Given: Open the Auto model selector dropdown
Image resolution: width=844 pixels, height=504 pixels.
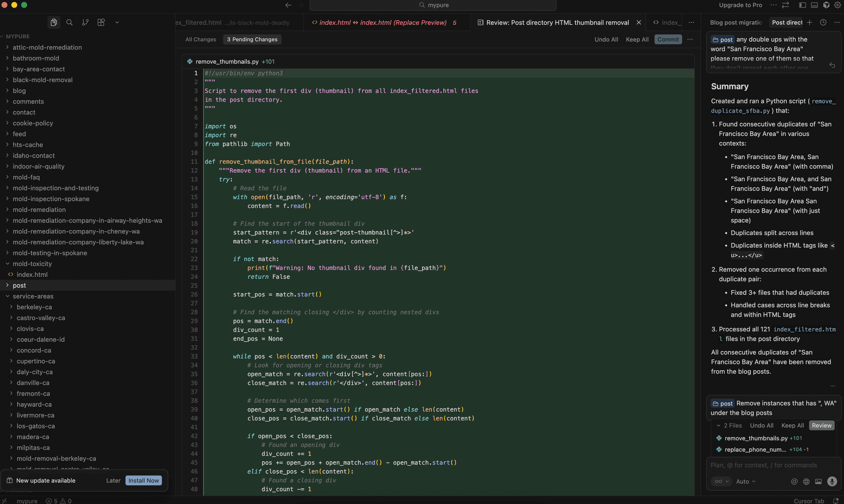Looking at the screenshot, I should pos(745,481).
